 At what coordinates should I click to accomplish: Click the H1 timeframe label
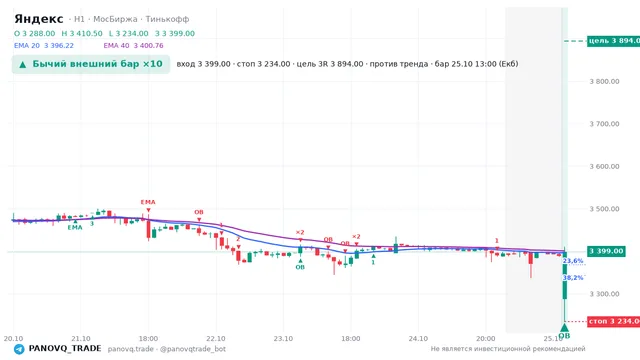[x=79, y=19]
